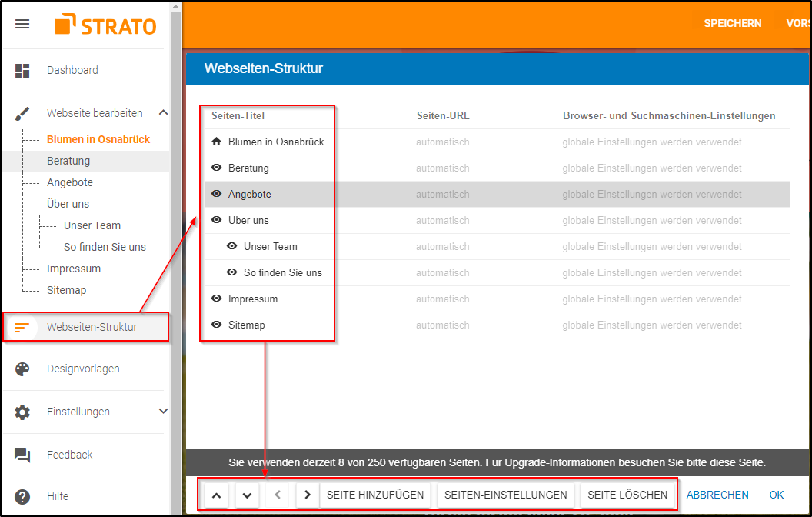Click the Designvorlagen palette icon
This screenshot has width=812, height=517.
pyautogui.click(x=22, y=369)
